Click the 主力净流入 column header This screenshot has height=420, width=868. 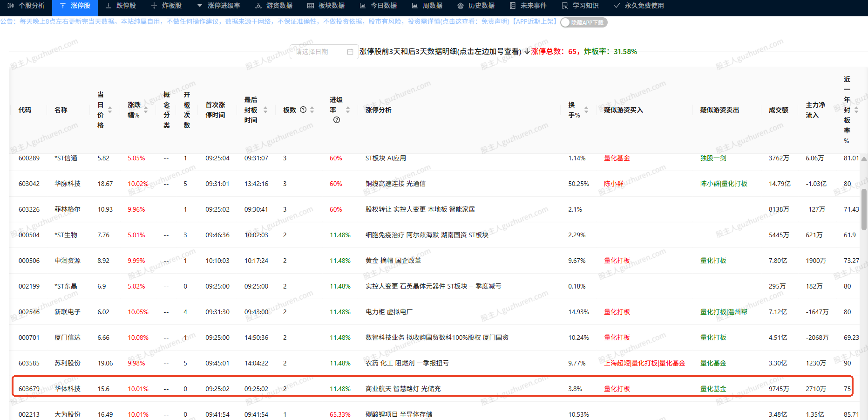(815, 110)
